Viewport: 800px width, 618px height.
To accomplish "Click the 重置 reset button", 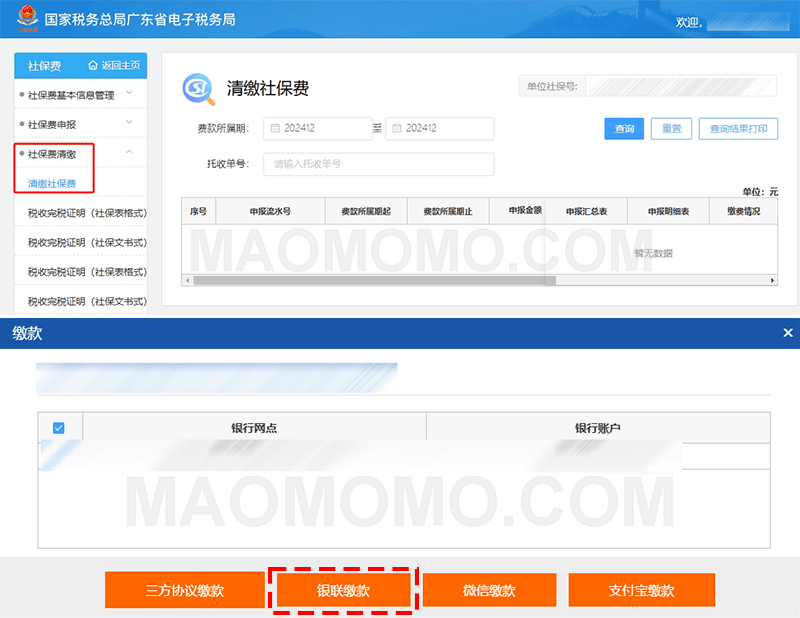I will [x=671, y=129].
